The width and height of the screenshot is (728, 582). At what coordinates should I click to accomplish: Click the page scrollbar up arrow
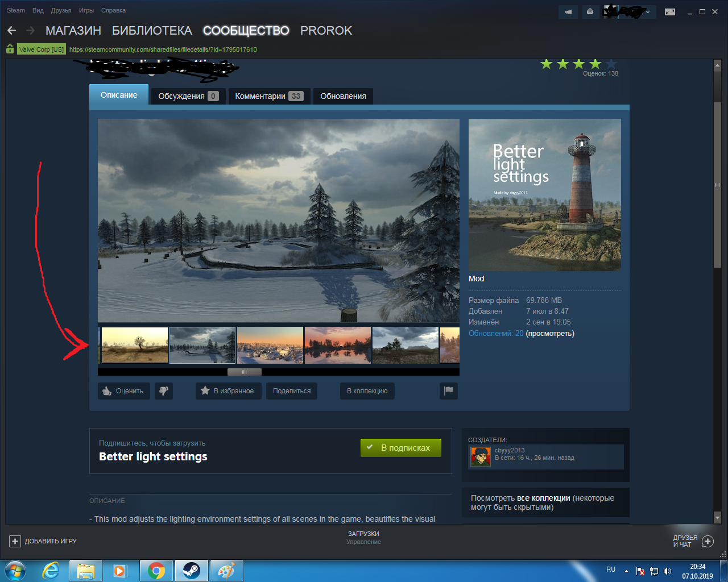point(717,66)
